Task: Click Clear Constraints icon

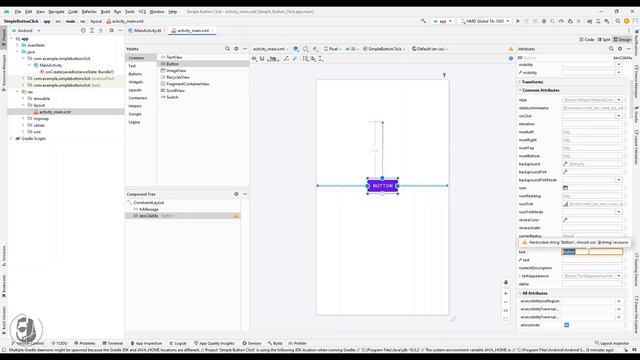Action: click(286, 59)
